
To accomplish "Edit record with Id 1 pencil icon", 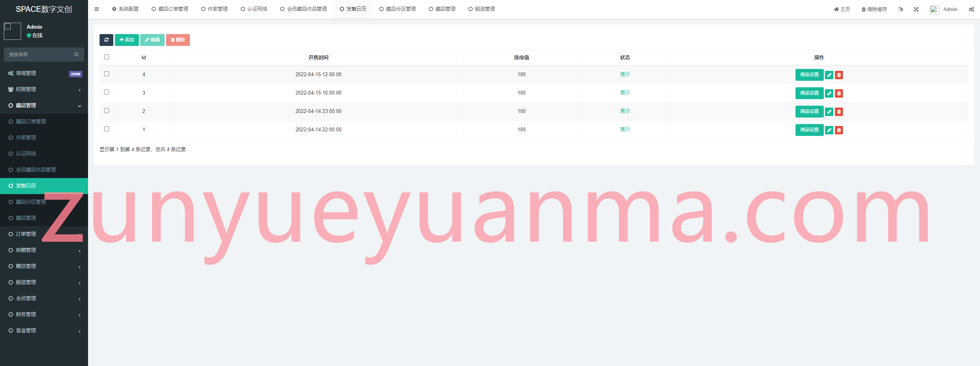I will (x=829, y=130).
